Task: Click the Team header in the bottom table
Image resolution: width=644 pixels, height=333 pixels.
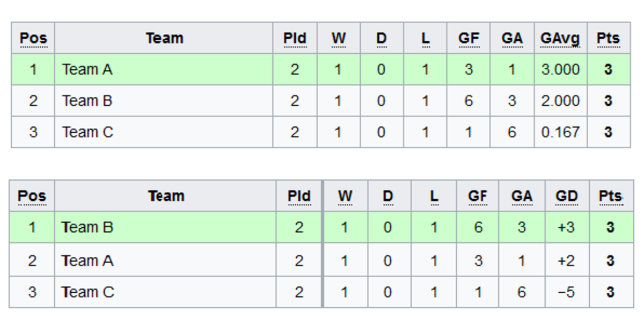Action: pyautogui.click(x=166, y=196)
